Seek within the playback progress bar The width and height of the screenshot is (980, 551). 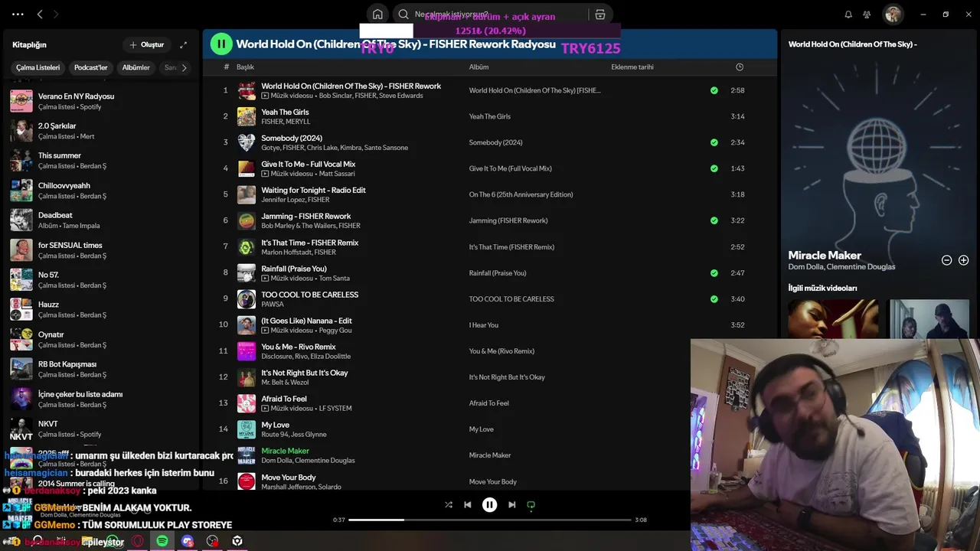click(x=490, y=520)
